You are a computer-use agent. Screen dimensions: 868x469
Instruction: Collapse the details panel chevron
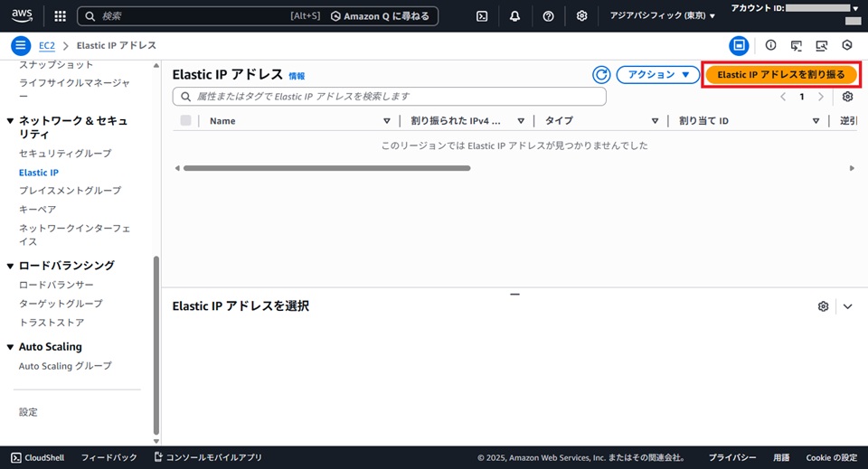point(847,306)
